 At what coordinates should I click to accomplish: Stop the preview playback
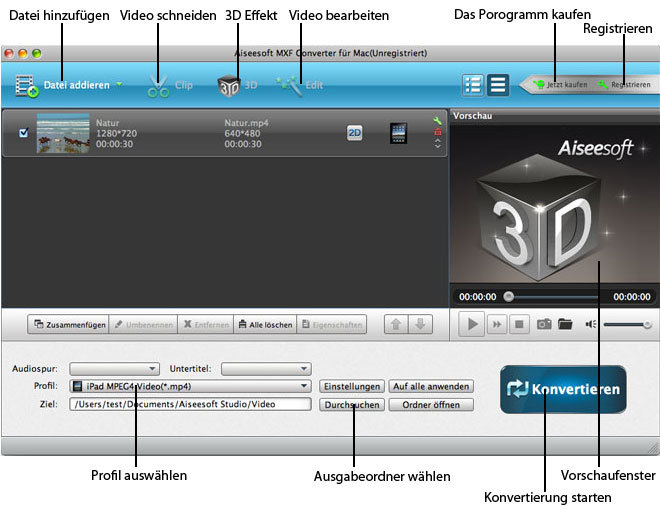click(519, 324)
